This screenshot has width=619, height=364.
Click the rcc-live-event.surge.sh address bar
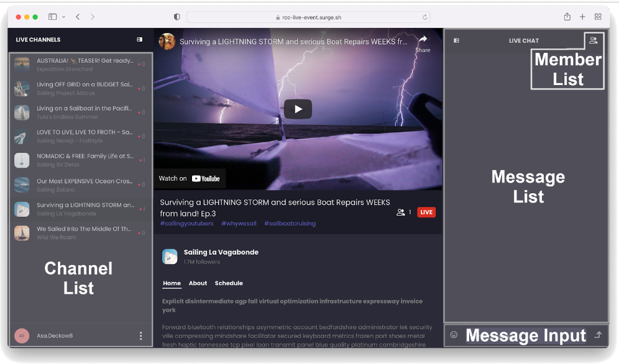308,17
